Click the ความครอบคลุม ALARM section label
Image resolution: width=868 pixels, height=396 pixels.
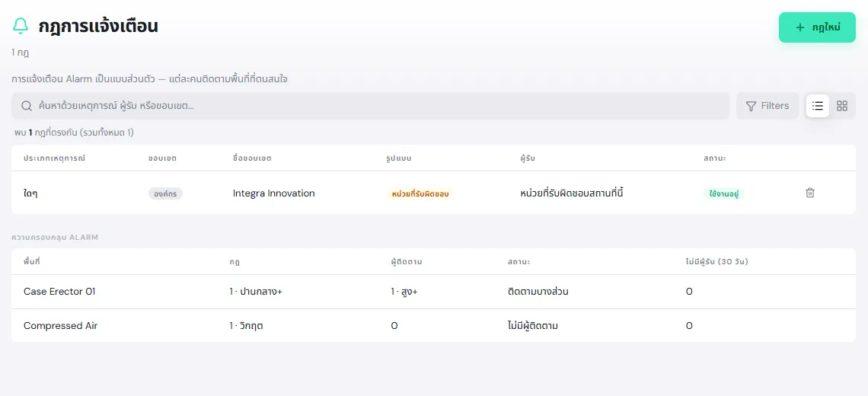click(55, 237)
